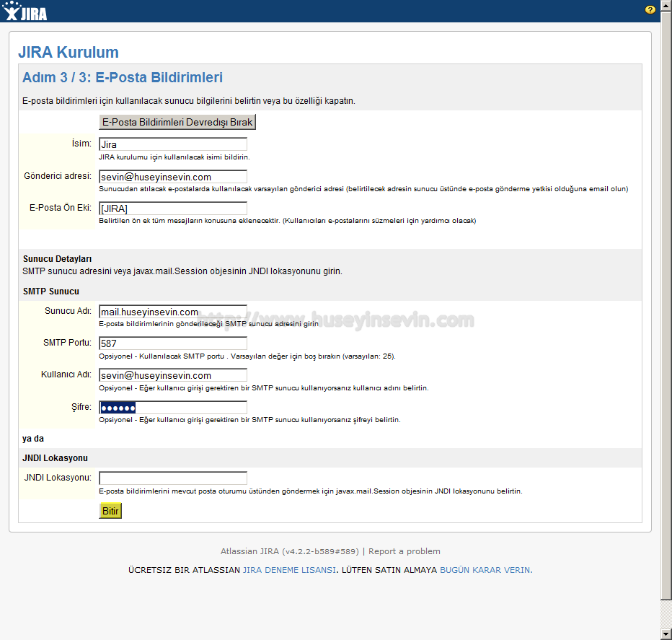The image size is (672, 640).
Task: Click E-Posta Bildirimleri Devredışı Bırak button
Action: 177,122
